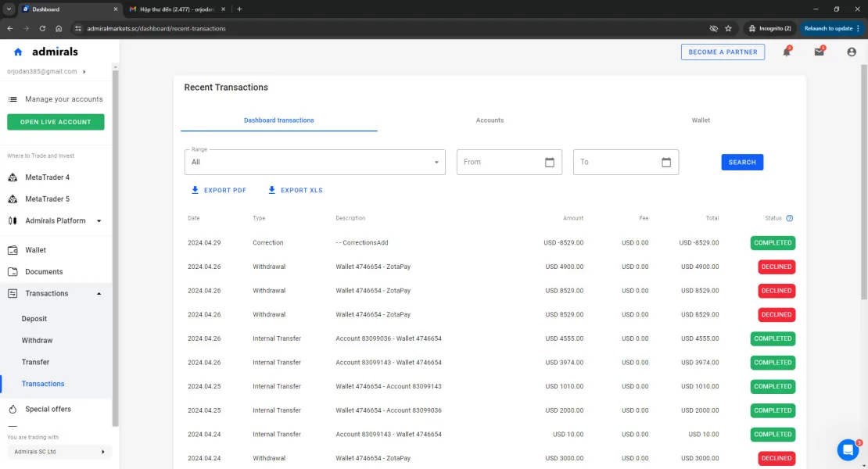Click the Documents folder icon
Image resolution: width=868 pixels, height=469 pixels.
[13, 271]
